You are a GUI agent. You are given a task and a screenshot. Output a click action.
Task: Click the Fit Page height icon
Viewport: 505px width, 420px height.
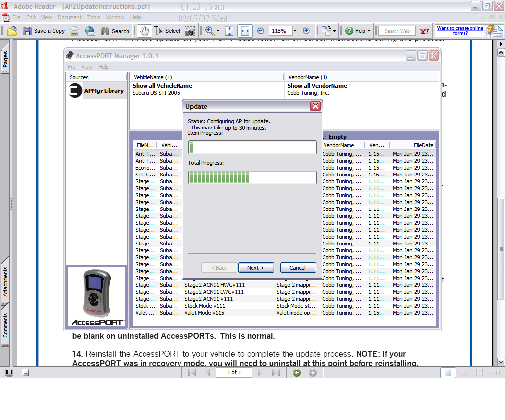[229, 31]
